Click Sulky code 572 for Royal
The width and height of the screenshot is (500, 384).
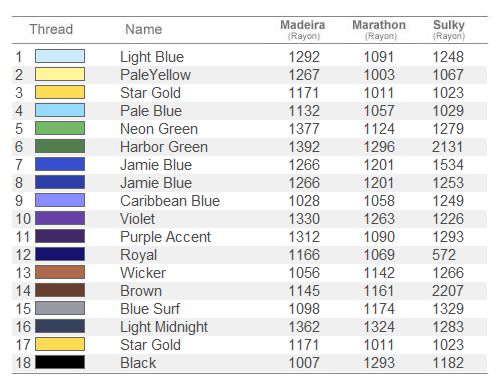(x=444, y=255)
